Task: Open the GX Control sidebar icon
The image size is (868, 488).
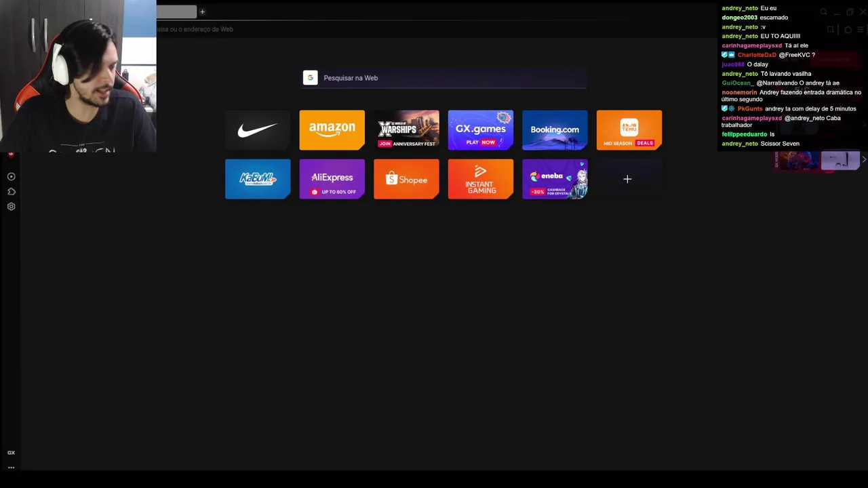Action: (x=11, y=453)
